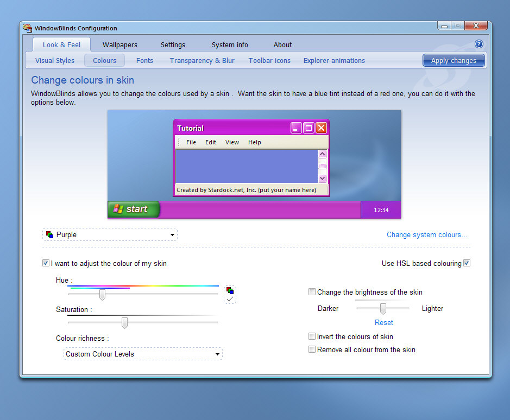Image resolution: width=510 pixels, height=420 pixels.
Task: Close the WindowBlinds Configuration window
Action: (x=476, y=26)
